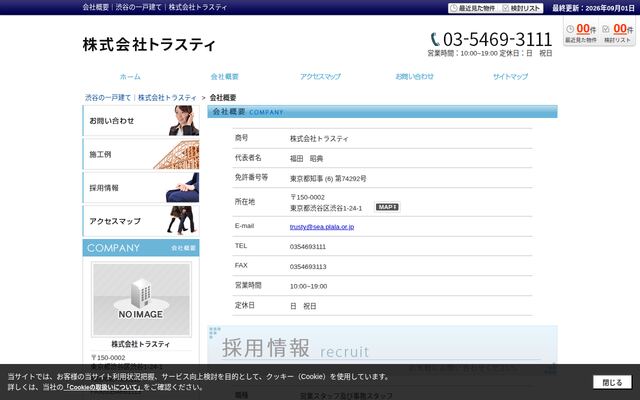640x400 pixels.
Task: Click the phone icon beside 03-5469-3111
Action: 435,40
